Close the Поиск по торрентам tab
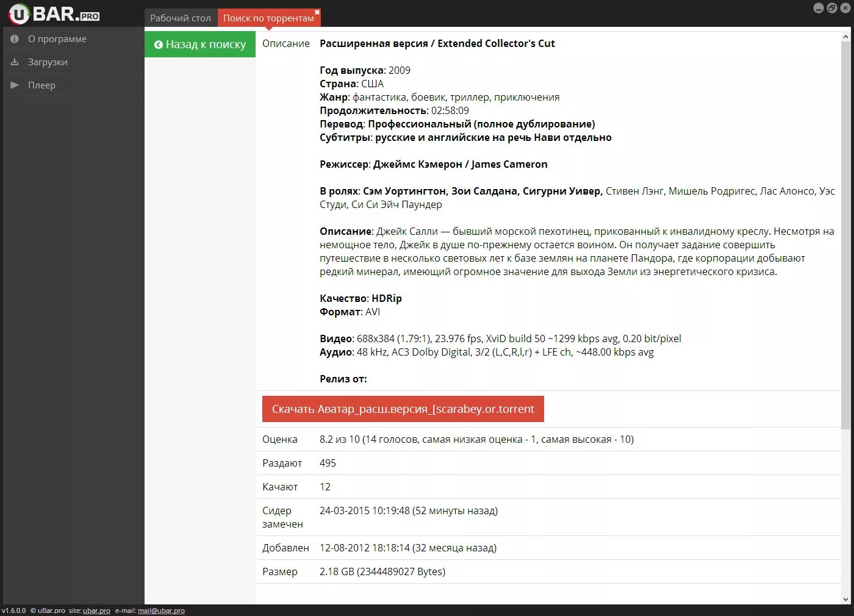 pyautogui.click(x=317, y=12)
